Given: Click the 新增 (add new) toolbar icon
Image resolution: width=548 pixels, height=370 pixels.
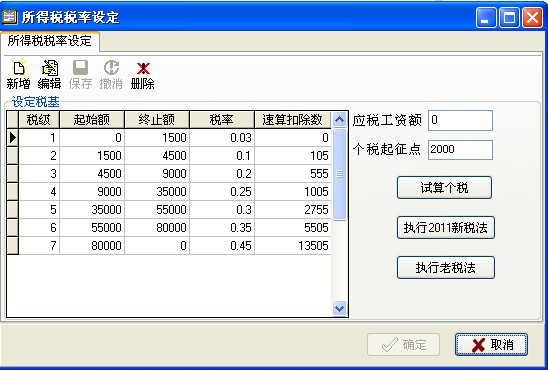Looking at the screenshot, I should coord(19,74).
